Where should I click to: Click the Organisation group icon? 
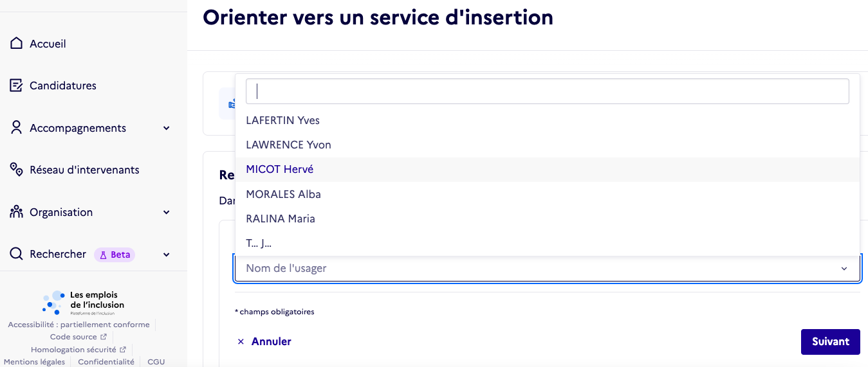click(17, 212)
